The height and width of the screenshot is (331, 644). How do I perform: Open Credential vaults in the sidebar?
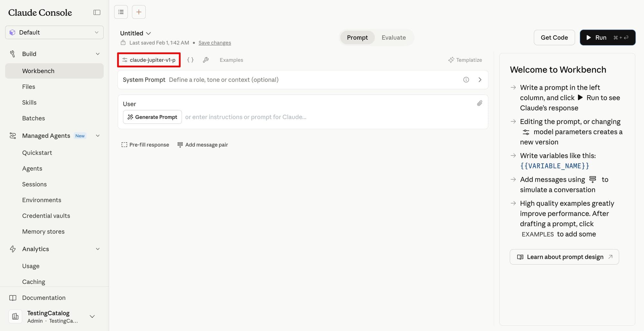coord(46,216)
